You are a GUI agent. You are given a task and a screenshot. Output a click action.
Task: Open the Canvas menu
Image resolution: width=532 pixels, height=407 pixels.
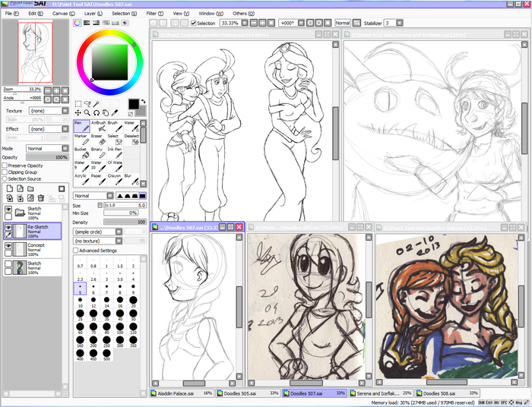click(63, 13)
